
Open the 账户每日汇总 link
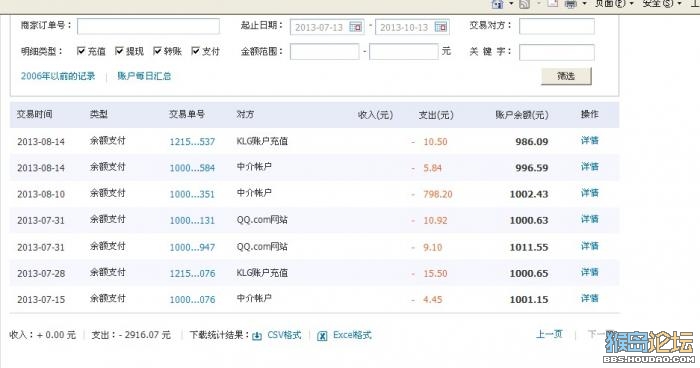144,76
